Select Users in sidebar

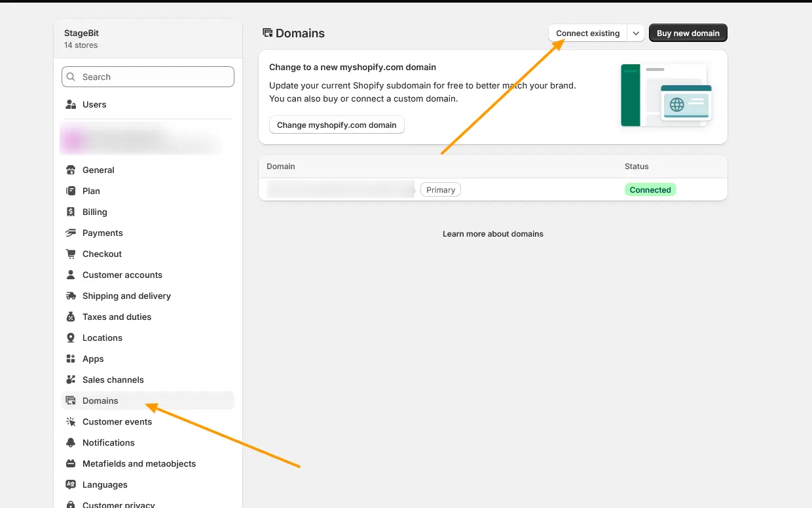(148, 104)
